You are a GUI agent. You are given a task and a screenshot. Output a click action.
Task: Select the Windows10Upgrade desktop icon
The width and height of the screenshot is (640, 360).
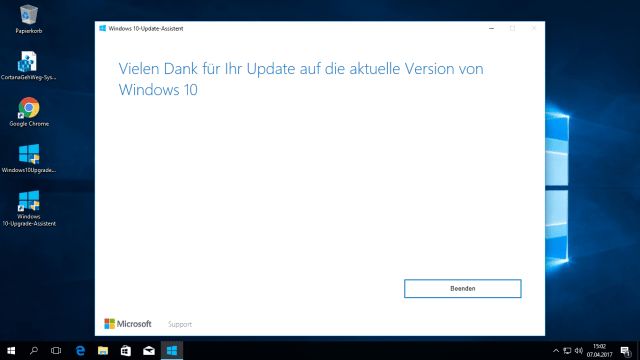(29, 159)
